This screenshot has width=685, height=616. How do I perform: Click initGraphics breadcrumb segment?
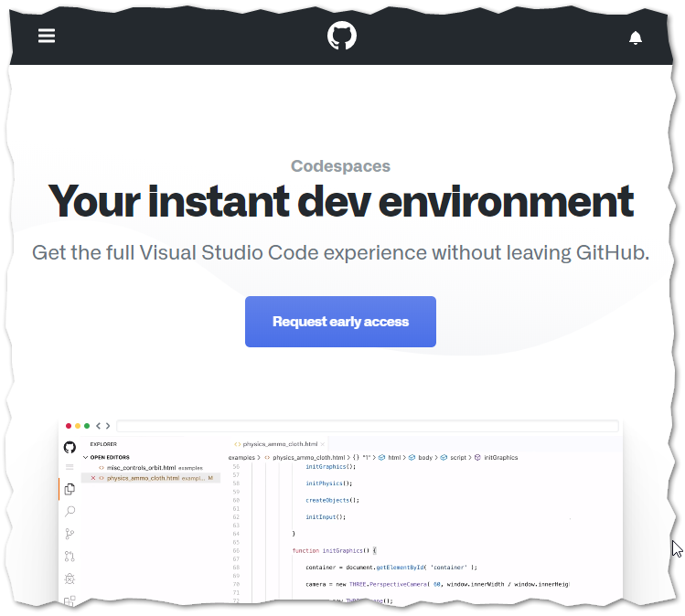[500, 458]
